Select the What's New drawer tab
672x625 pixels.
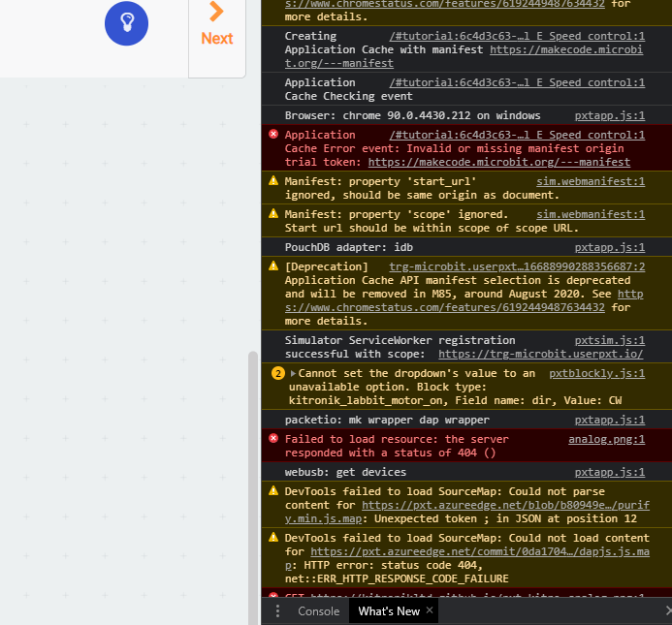point(389,610)
